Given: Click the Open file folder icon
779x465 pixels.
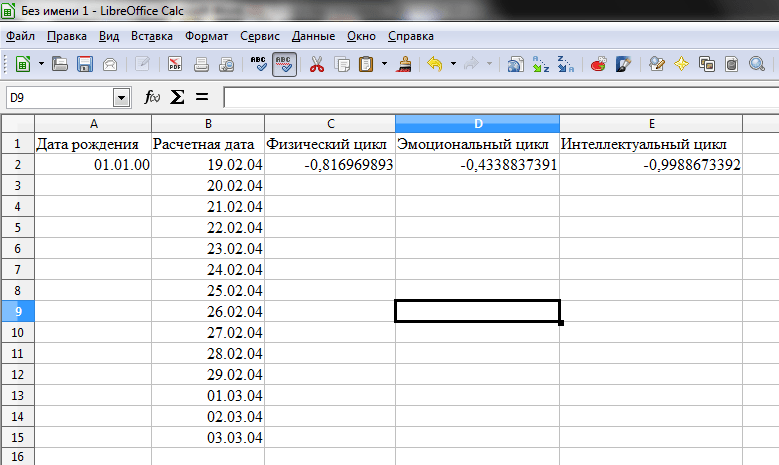Looking at the screenshot, I should 60,64.
